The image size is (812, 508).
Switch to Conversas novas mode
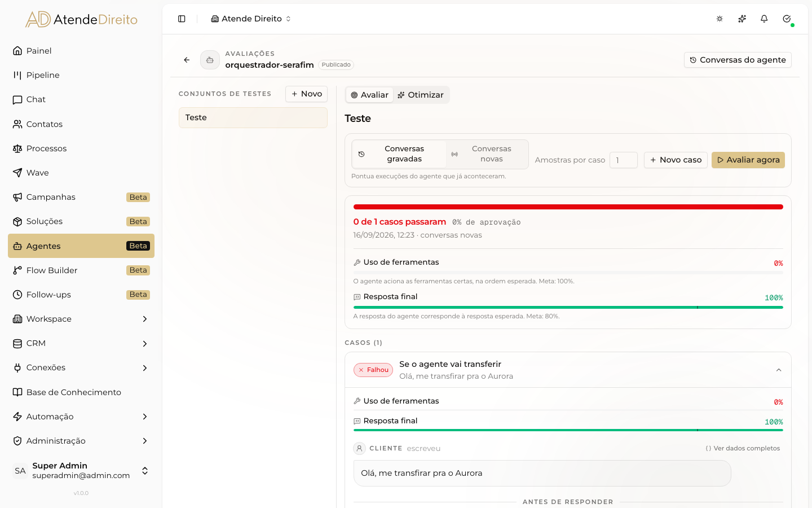pos(487,154)
